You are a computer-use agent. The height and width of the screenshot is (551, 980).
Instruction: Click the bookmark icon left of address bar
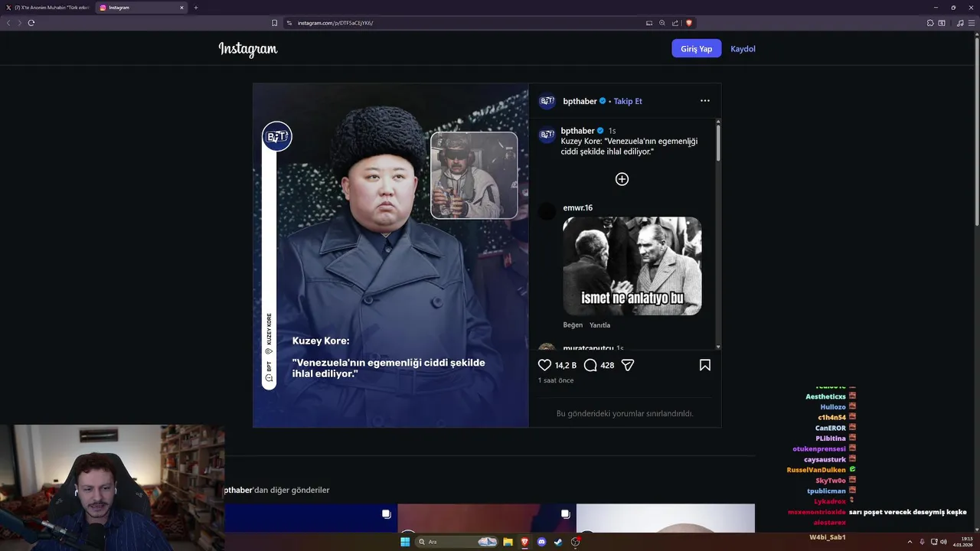tap(274, 23)
